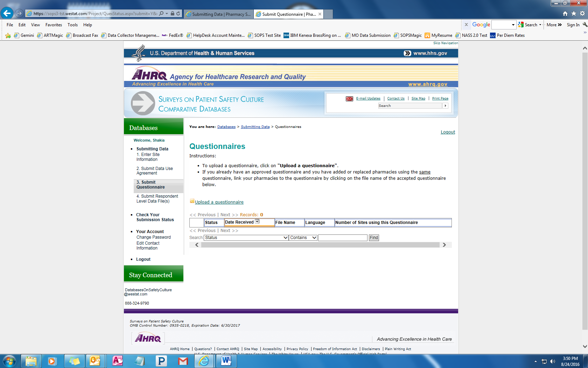Click the www.hhs.gov link in banner
Viewport: 588px width, 368px height.
(430, 53)
